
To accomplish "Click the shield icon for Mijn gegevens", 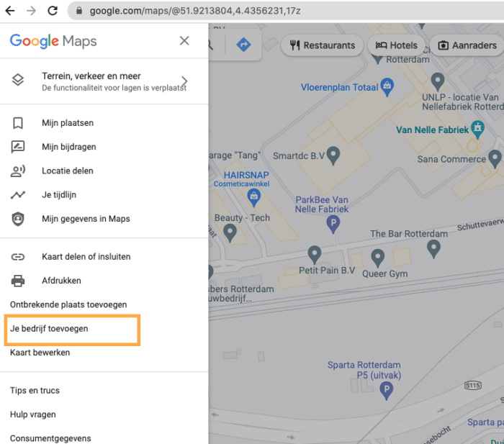I will (x=18, y=219).
